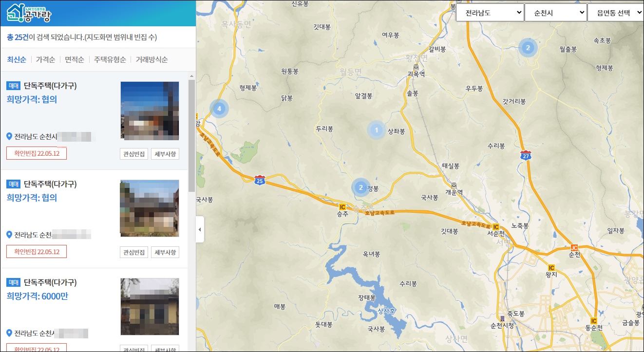
Task: Sort listings by 거래방식순
Action: tap(152, 60)
